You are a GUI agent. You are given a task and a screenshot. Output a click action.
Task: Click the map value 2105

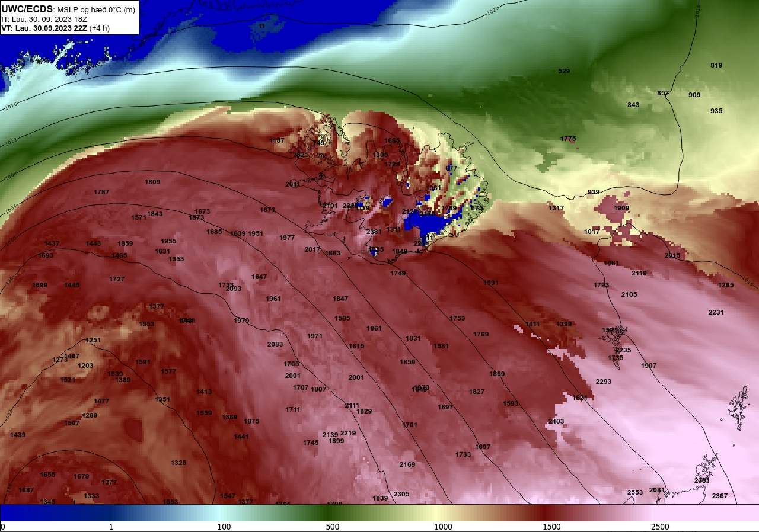click(x=629, y=294)
